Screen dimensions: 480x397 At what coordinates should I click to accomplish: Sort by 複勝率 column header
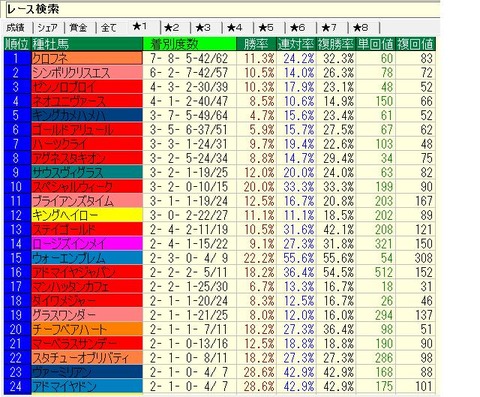tap(336, 44)
